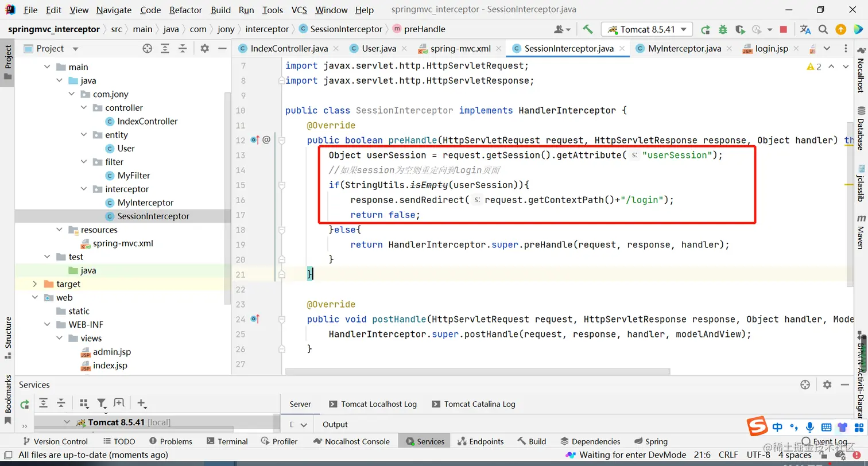Collapse the interceptor package node
This screenshot has width=868, height=466.
[84, 189]
